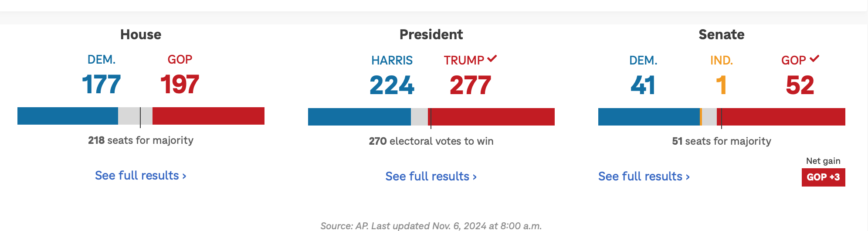Click the orange "IND." label in Senate
The width and height of the screenshot is (868, 231).
[x=721, y=60]
